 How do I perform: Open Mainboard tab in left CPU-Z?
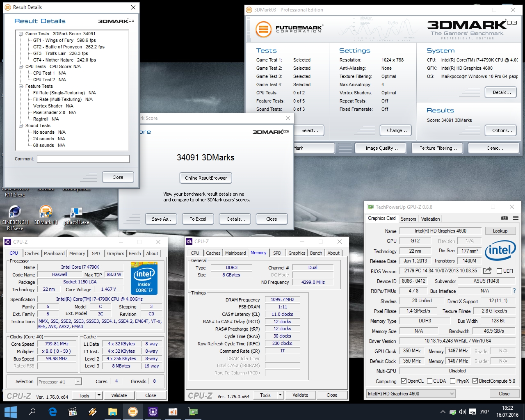point(54,253)
